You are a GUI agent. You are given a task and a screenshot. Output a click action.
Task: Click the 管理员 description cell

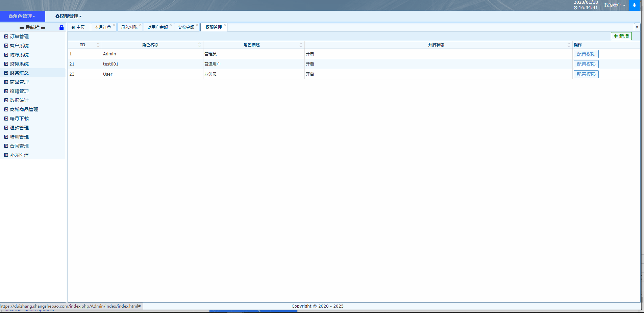click(254, 54)
